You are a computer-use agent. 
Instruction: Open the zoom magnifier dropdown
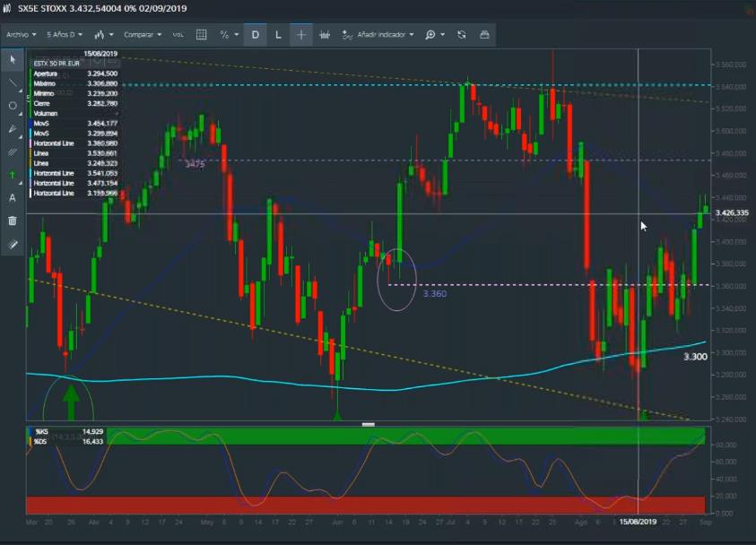(x=434, y=35)
